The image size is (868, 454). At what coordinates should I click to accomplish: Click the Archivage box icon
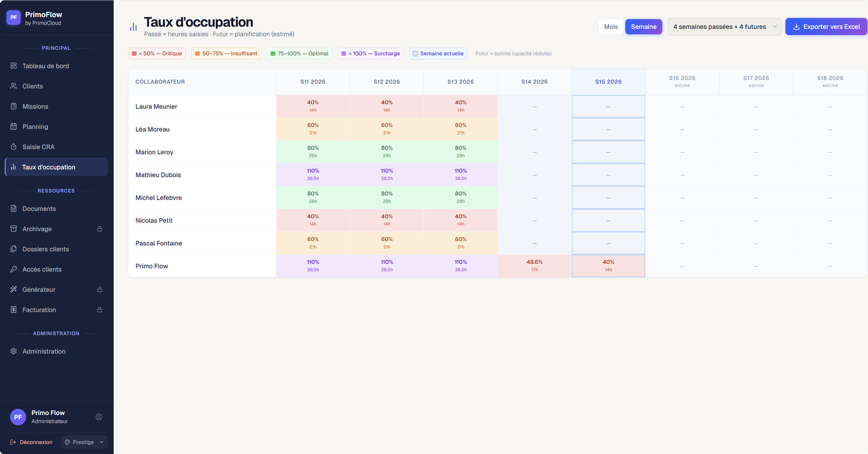point(13,229)
